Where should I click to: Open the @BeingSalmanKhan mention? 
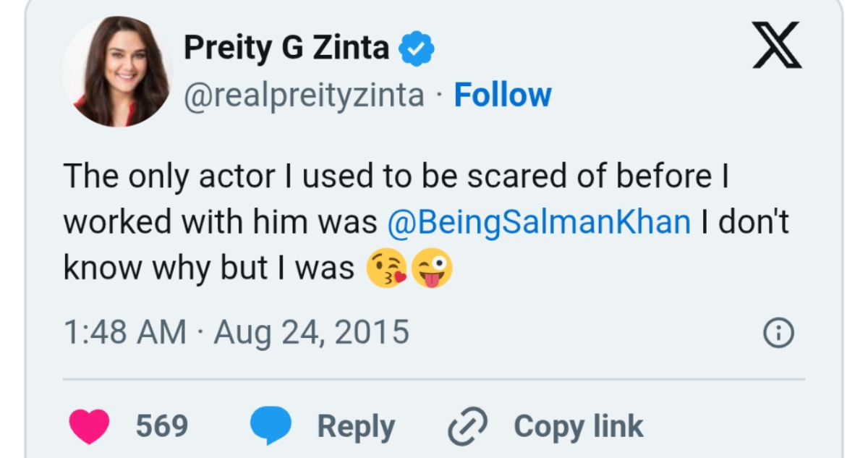(x=539, y=222)
